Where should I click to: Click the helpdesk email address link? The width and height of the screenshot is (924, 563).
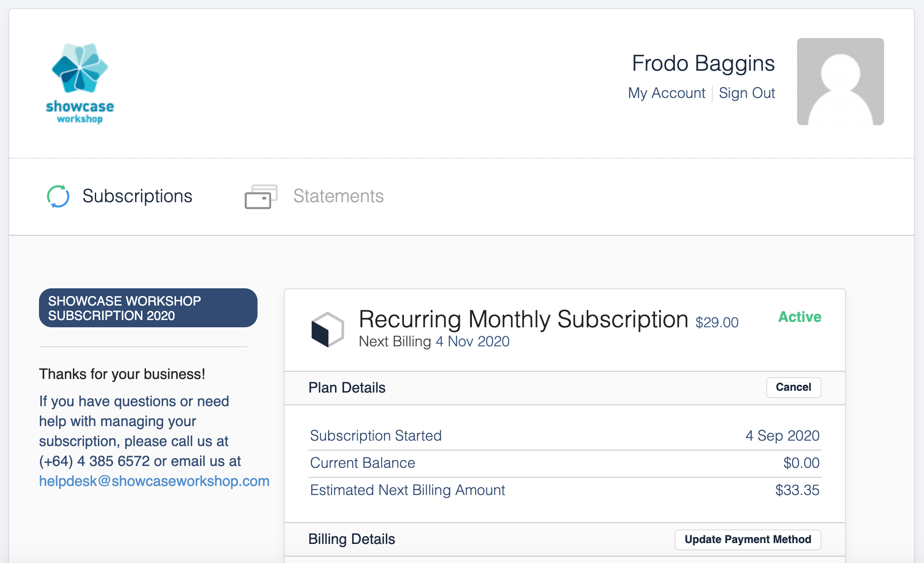[x=154, y=481]
